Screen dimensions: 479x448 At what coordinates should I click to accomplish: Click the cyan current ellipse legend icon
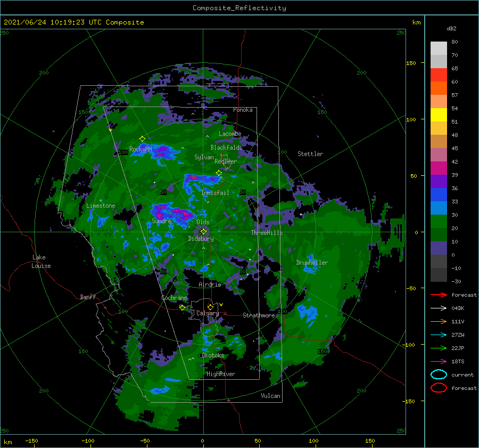pyautogui.click(x=439, y=374)
